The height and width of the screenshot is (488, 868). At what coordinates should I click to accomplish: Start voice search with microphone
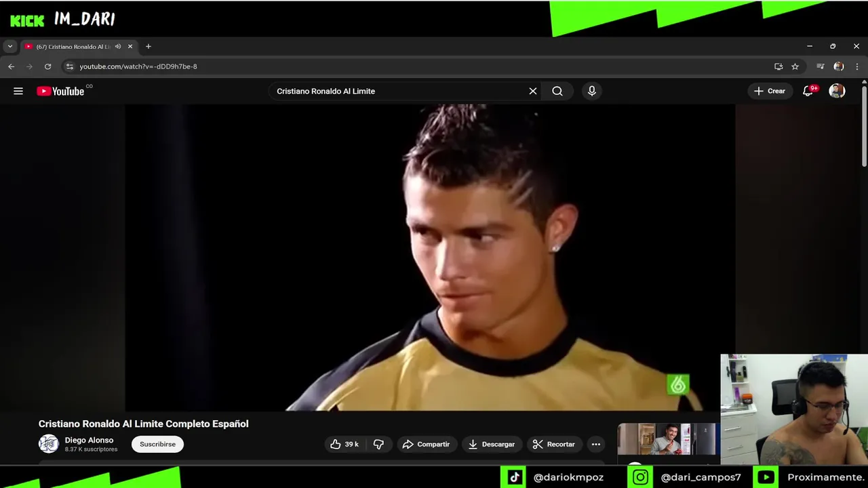[592, 91]
